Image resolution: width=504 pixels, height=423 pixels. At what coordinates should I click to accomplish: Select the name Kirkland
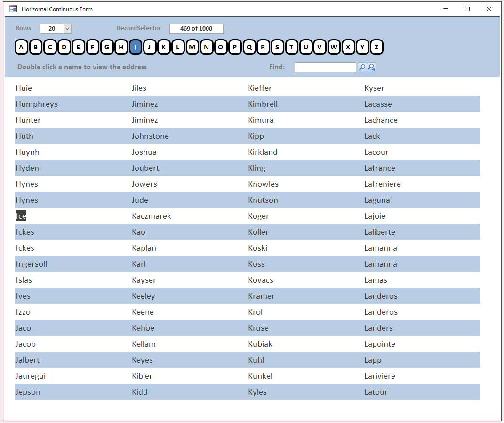click(x=263, y=152)
